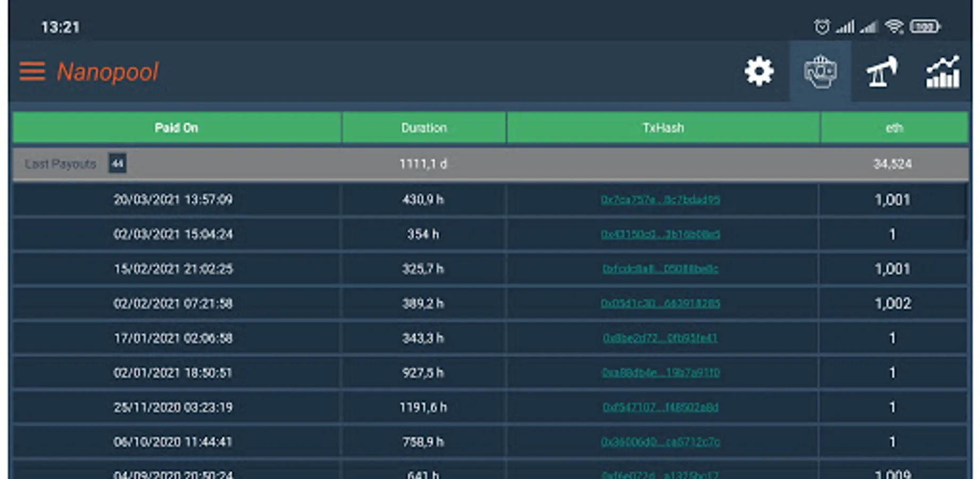Click eth amount 1,001 for 20/03/2021
Image resolution: width=980 pixels, height=479 pixels.
pos(893,200)
